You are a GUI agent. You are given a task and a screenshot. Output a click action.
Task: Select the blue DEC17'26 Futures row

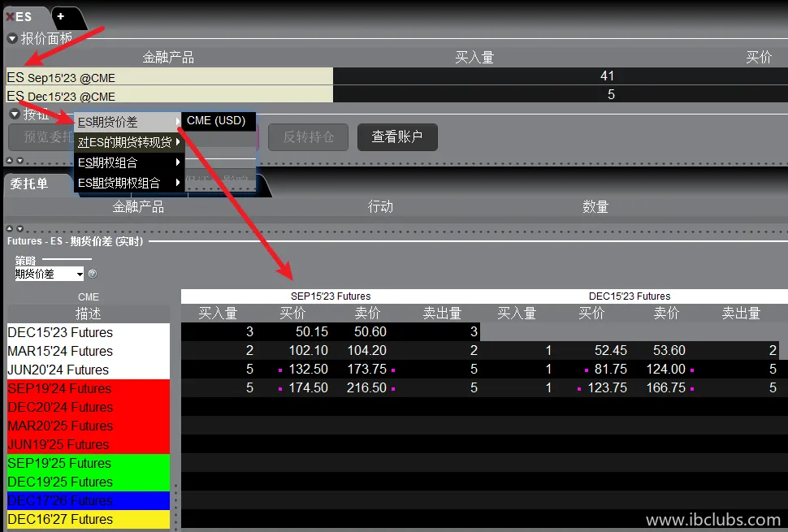(89, 500)
